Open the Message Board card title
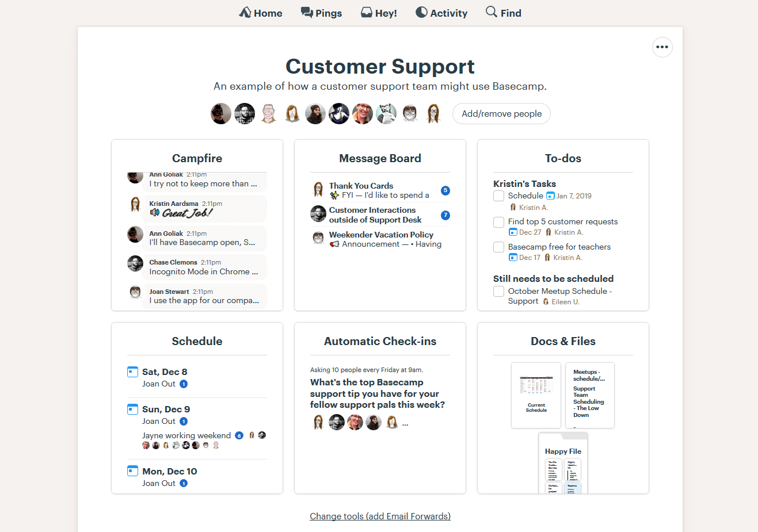The width and height of the screenshot is (758, 532). [x=380, y=158]
